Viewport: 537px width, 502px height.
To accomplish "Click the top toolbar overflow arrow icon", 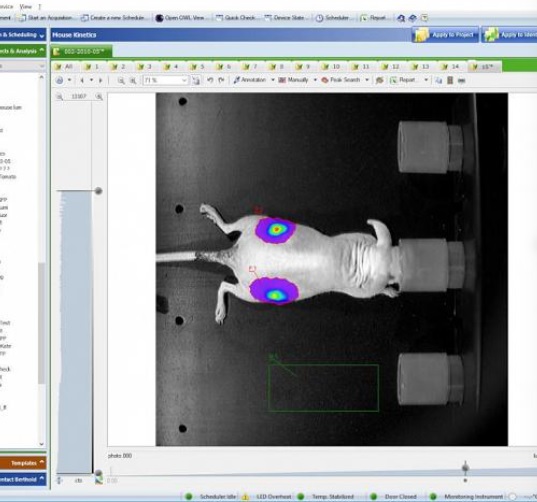I will [424, 18].
